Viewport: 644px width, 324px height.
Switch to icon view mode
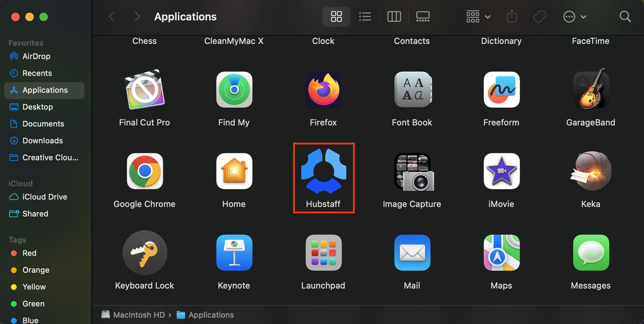[336, 17]
